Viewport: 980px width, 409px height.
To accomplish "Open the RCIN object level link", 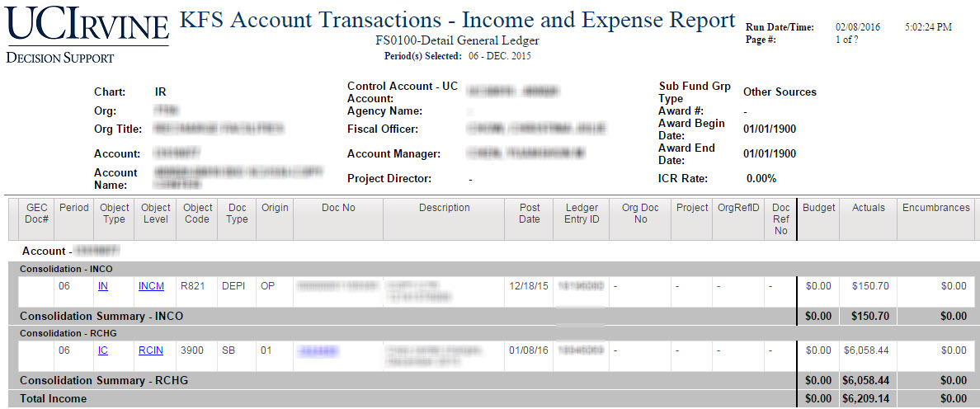I will tap(151, 350).
